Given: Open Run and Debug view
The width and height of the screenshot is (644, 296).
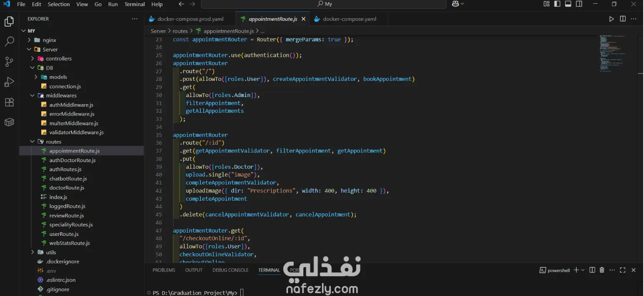Looking at the screenshot, I should pyautogui.click(x=9, y=82).
